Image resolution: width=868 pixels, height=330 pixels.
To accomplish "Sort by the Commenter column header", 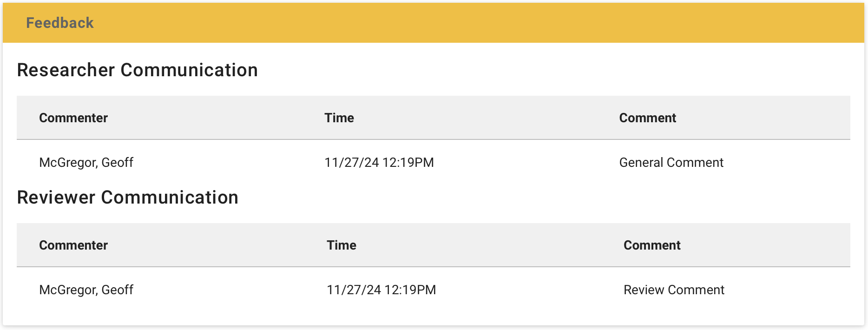I will tap(73, 118).
